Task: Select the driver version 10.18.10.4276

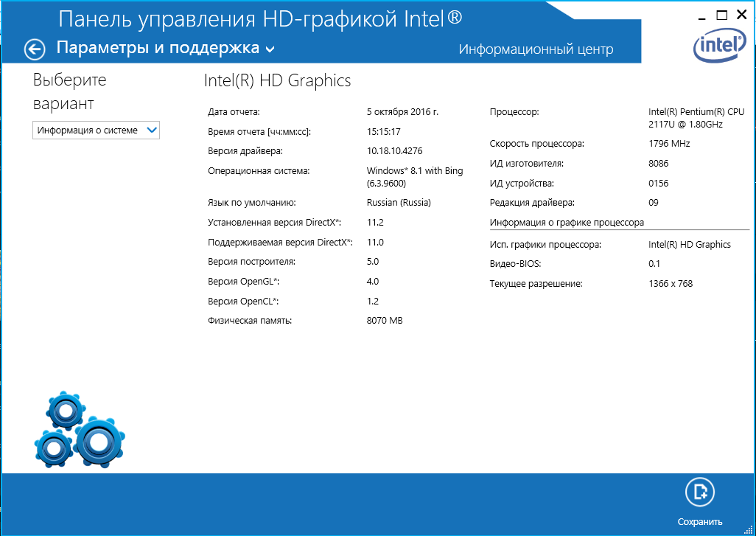Action: click(x=394, y=151)
